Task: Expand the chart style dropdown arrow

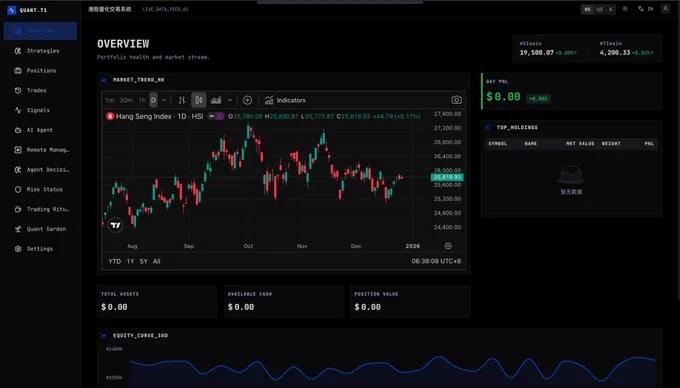Action: (x=230, y=100)
